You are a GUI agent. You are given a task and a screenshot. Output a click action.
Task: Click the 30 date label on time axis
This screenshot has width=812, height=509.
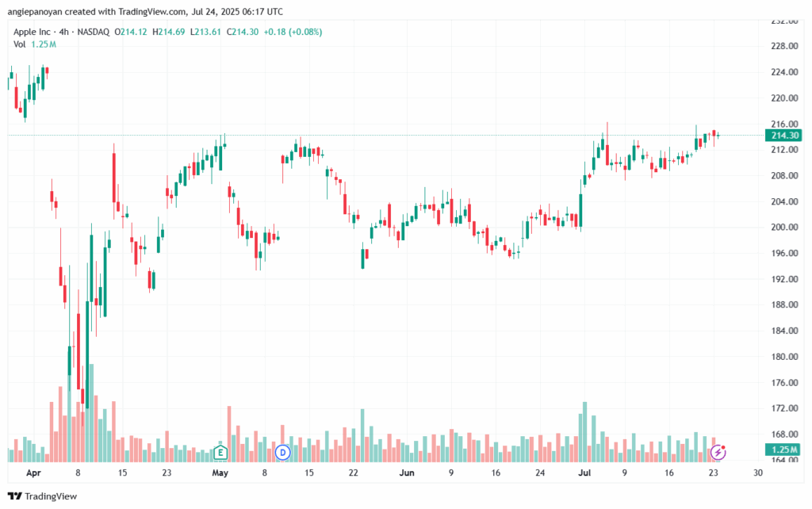click(x=757, y=473)
